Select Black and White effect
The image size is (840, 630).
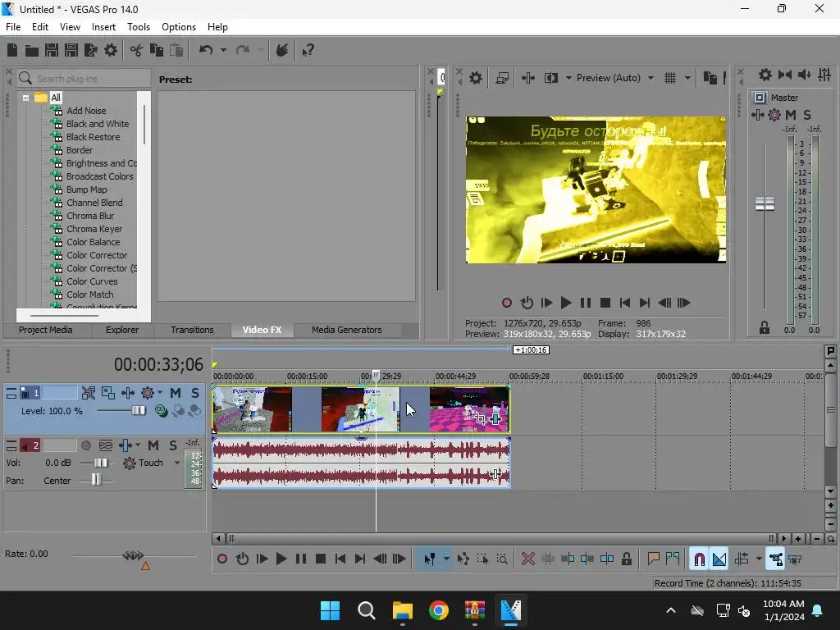[x=98, y=125]
